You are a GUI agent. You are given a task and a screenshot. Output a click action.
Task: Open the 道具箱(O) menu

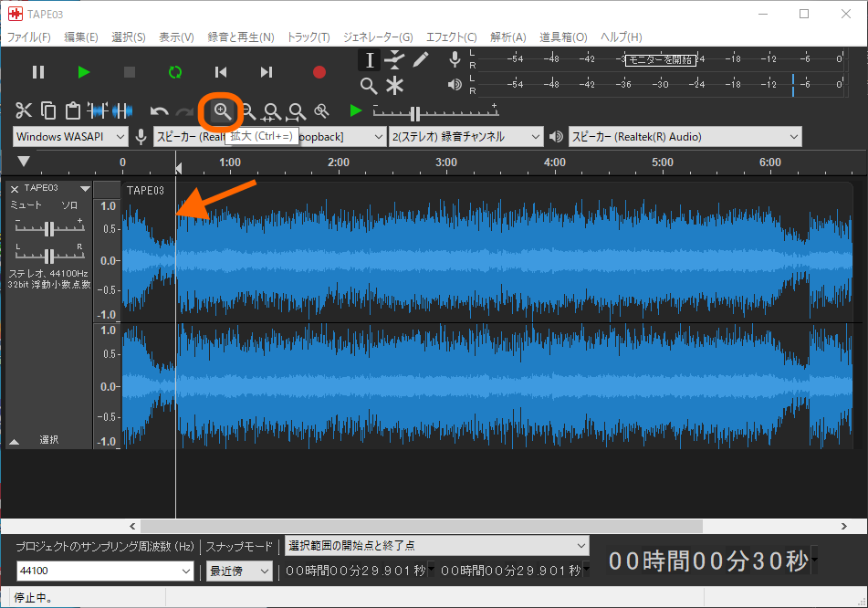[563, 37]
